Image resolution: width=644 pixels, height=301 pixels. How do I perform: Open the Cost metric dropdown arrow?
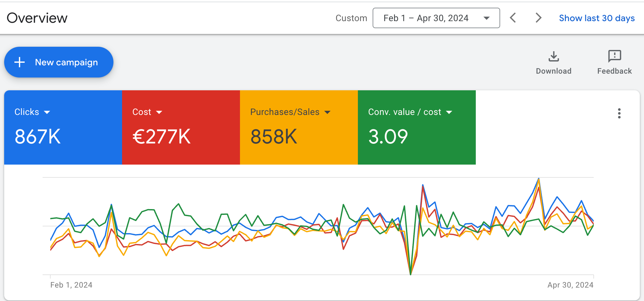159,112
